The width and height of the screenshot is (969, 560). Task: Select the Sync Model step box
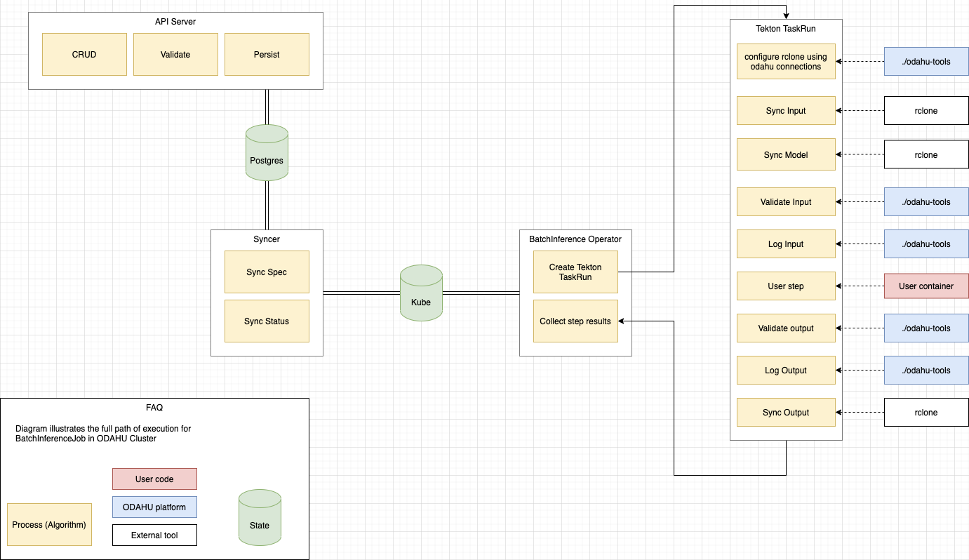click(786, 154)
